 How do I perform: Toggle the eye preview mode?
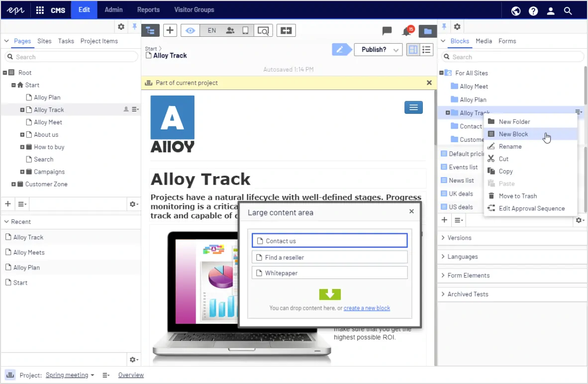click(x=190, y=30)
